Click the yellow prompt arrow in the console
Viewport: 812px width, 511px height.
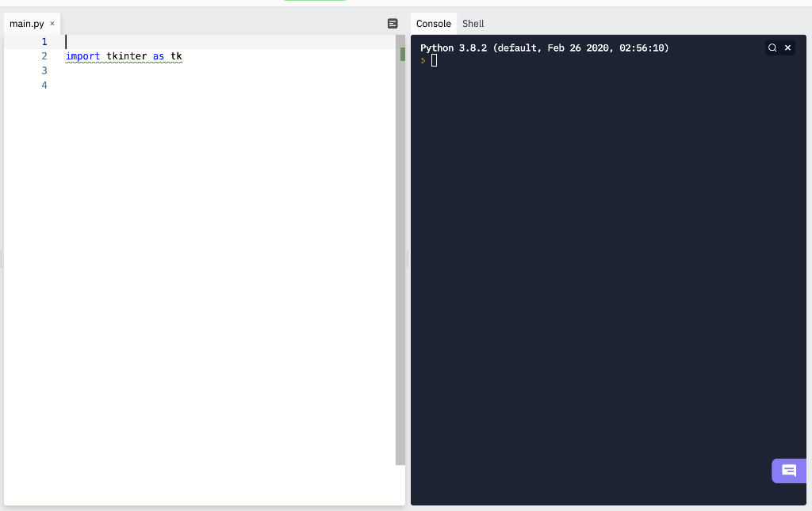pyautogui.click(x=423, y=60)
